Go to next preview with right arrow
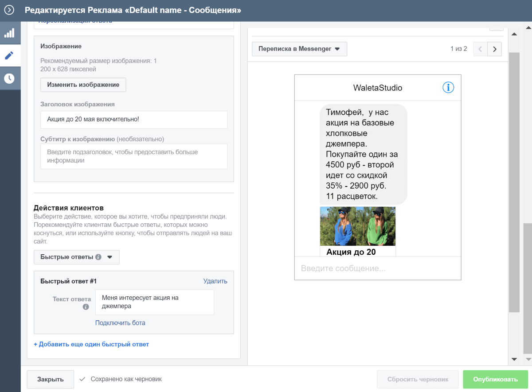Image resolution: width=532 pixels, height=392 pixels. (494, 49)
